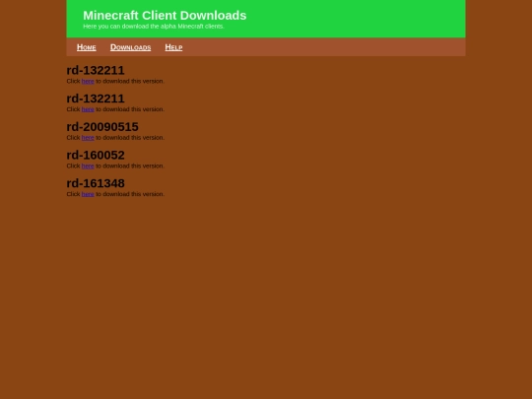
Task: Click the Minecraft Client Downloads title
Action: coord(165,15)
